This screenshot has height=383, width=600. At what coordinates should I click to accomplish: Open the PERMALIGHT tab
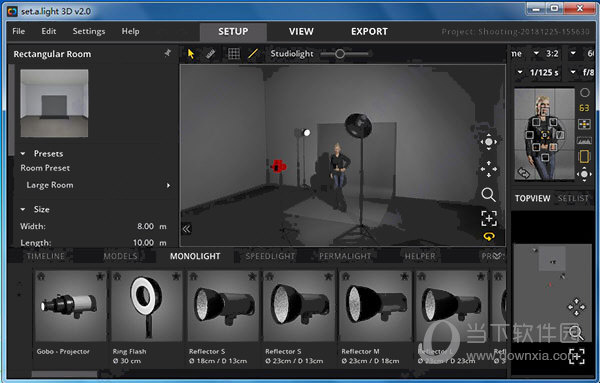[x=345, y=256]
